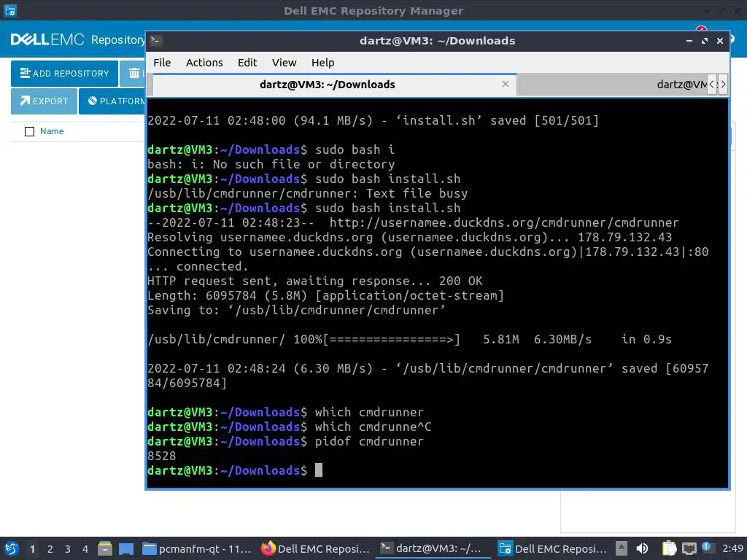
Task: Switch to virtual desktop 1
Action: click(x=32, y=549)
